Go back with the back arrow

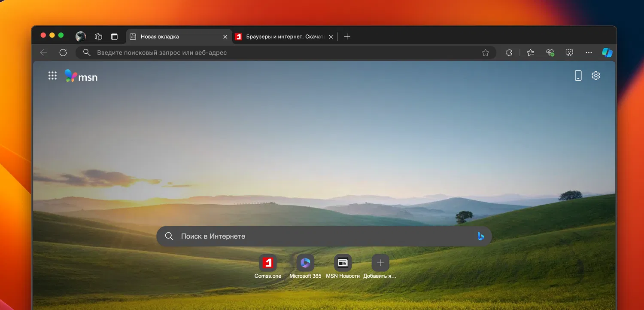click(43, 52)
